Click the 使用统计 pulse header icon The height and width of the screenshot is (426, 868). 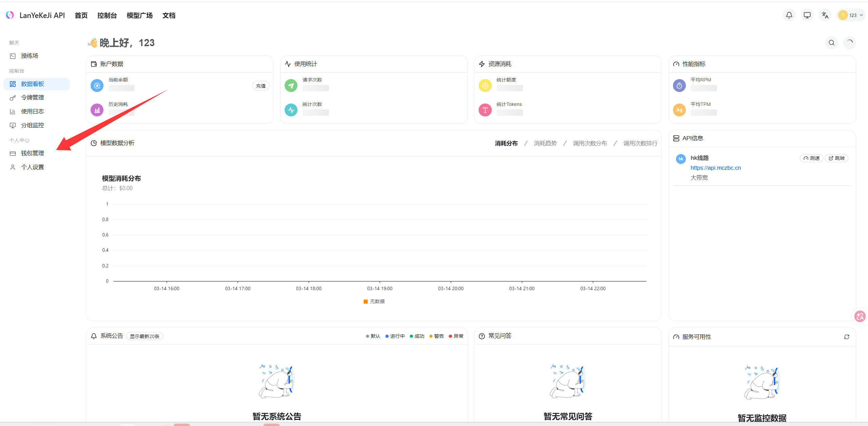(288, 64)
